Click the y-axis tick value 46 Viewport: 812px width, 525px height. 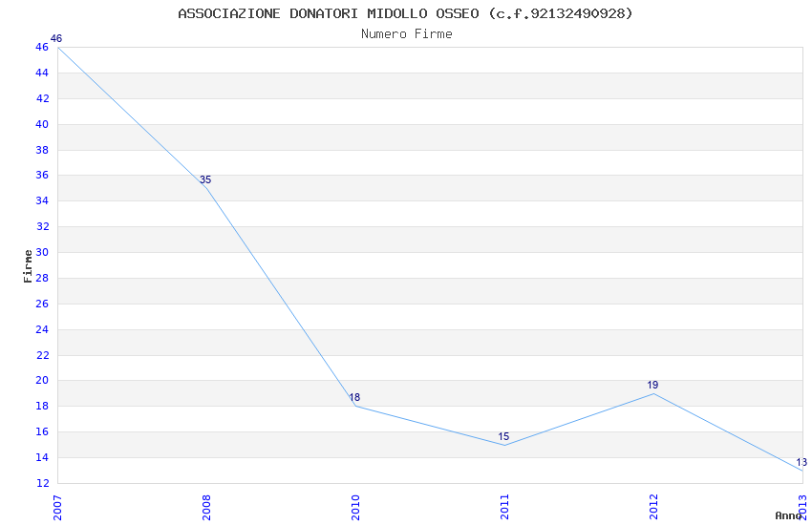click(42, 47)
